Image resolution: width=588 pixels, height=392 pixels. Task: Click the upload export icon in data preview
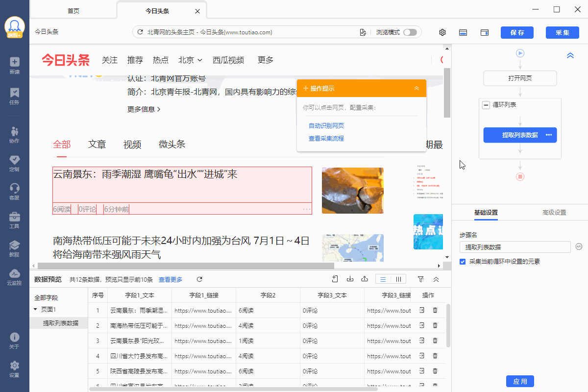click(x=365, y=279)
